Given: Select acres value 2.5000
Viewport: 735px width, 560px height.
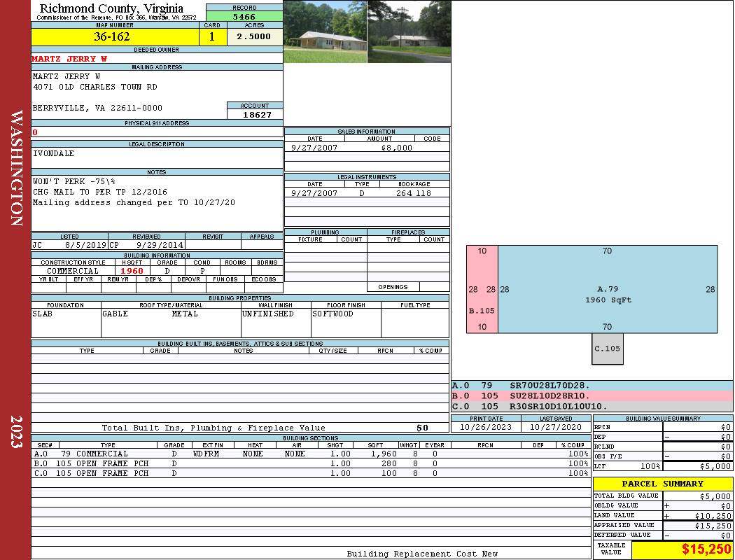Looking at the screenshot, I should [x=253, y=36].
